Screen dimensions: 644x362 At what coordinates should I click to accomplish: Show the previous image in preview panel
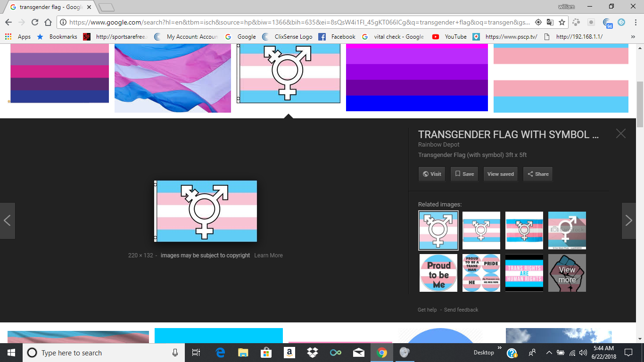pos(8,221)
